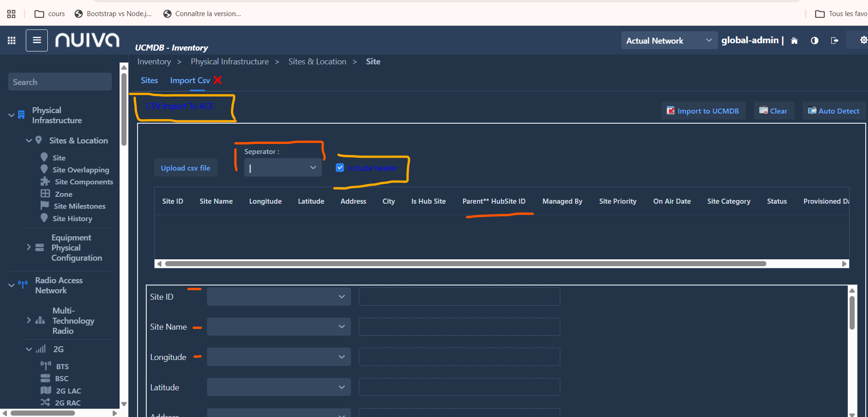Open the Site ID mapping dropdown
Screen dimensions: 868x417
[278, 297]
